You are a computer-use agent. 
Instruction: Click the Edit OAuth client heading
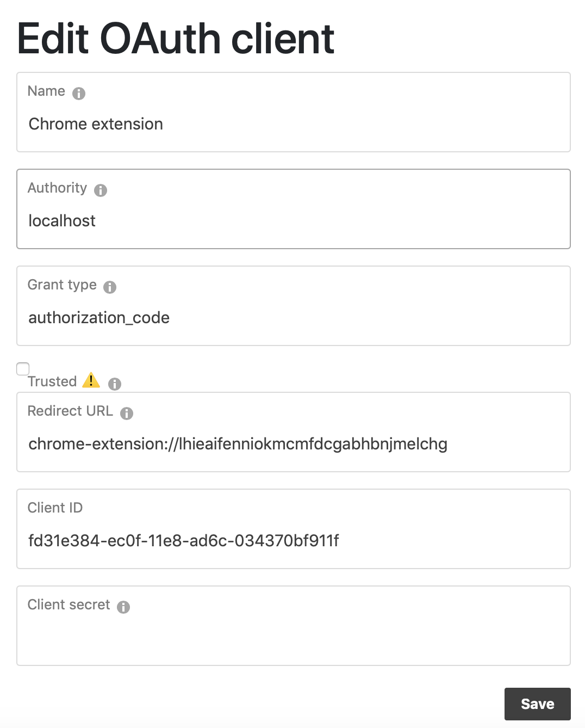click(175, 38)
